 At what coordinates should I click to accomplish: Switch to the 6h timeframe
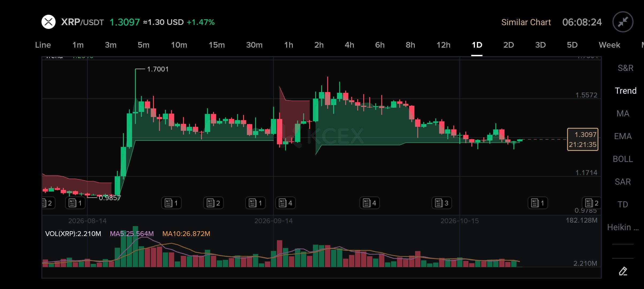[380, 45]
